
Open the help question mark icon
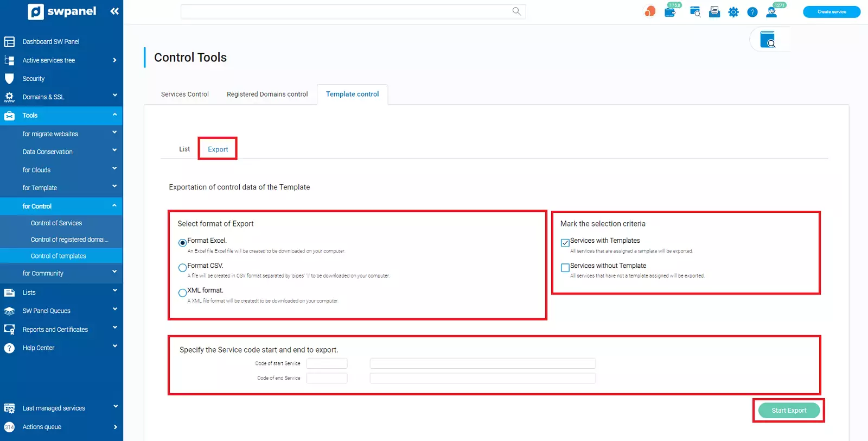point(752,12)
